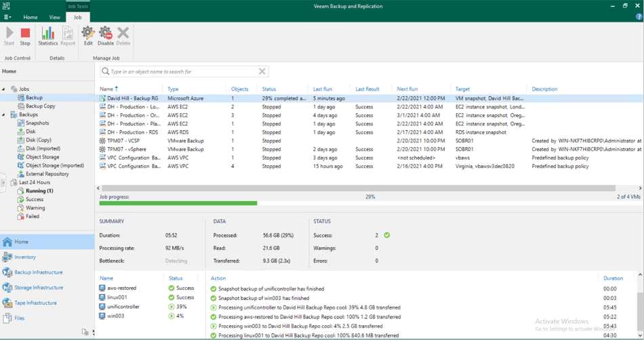Select Backup under Jobs
644x340 pixels.
34,98
